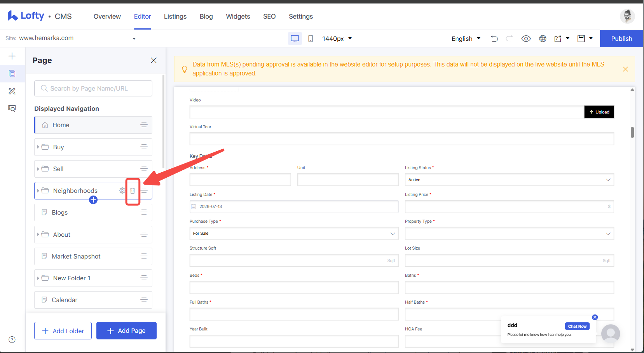The width and height of the screenshot is (644, 353).
Task: Go to the Blog tab
Action: (206, 16)
